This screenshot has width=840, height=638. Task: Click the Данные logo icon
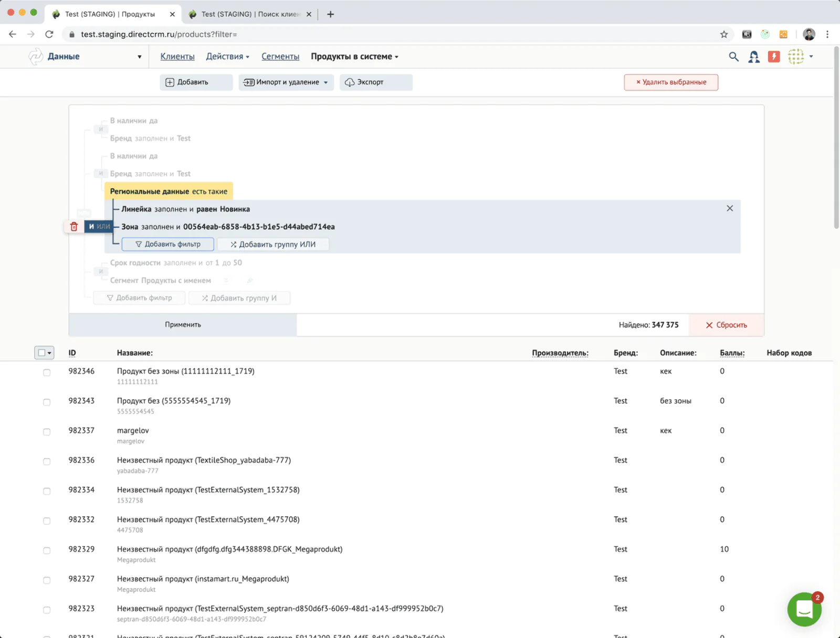[35, 57]
